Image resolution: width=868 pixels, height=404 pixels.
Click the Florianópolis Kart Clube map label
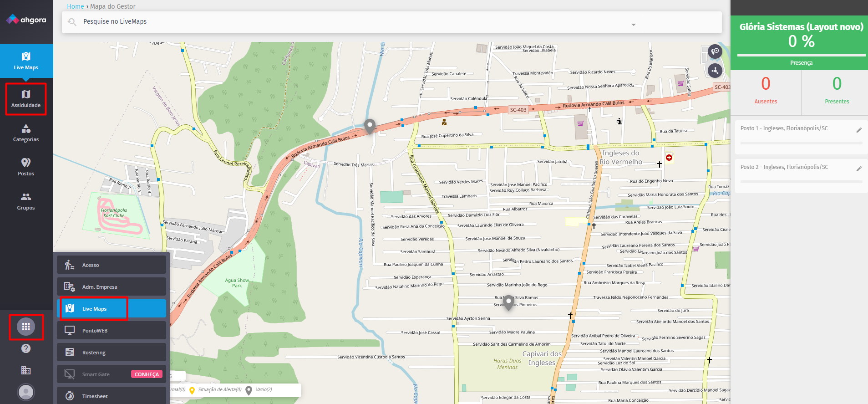[114, 213]
